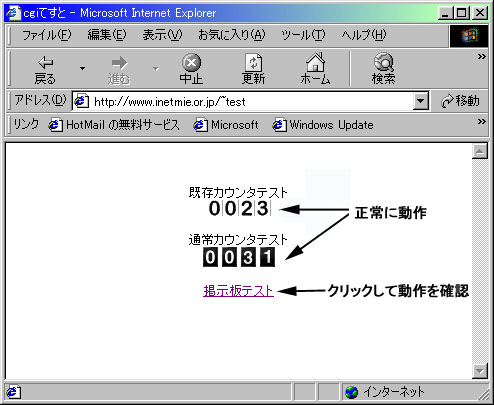Image resolution: width=494 pixels, height=405 pixels.
Task: Show hidden links bar items chevron
Action: 481,121
